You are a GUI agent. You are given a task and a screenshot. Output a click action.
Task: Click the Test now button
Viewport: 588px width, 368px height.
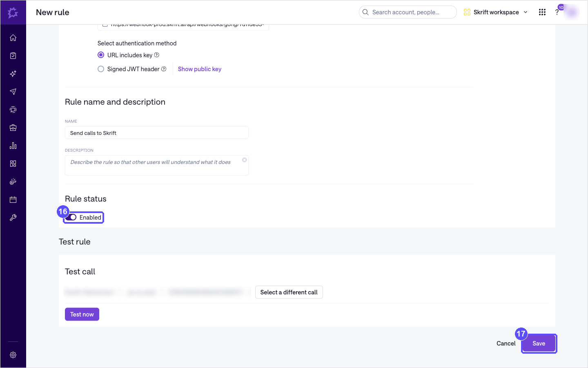point(82,314)
